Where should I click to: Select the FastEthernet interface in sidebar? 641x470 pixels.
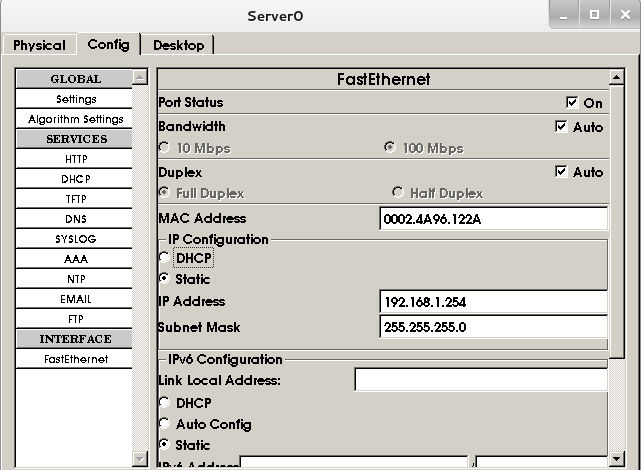pos(76,359)
